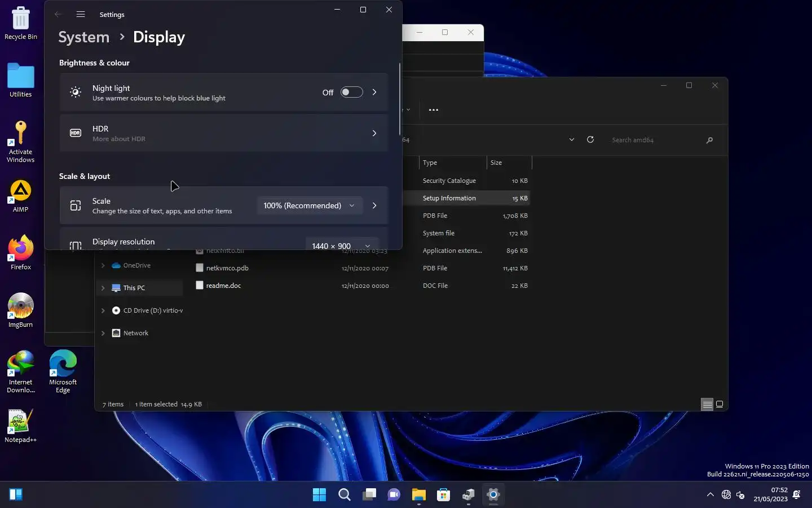This screenshot has height=508, width=812.
Task: Refresh the File Explorer folder view
Action: pyautogui.click(x=590, y=139)
